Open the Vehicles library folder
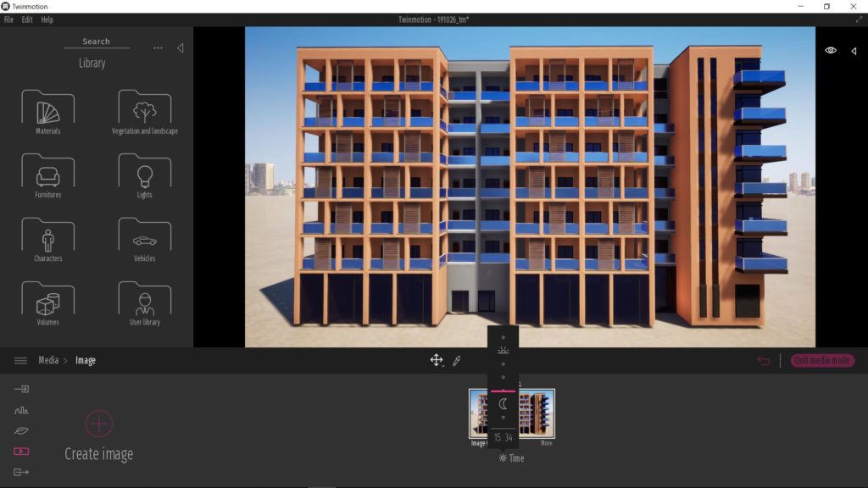Screen dimensions: 868x488 coord(144,237)
